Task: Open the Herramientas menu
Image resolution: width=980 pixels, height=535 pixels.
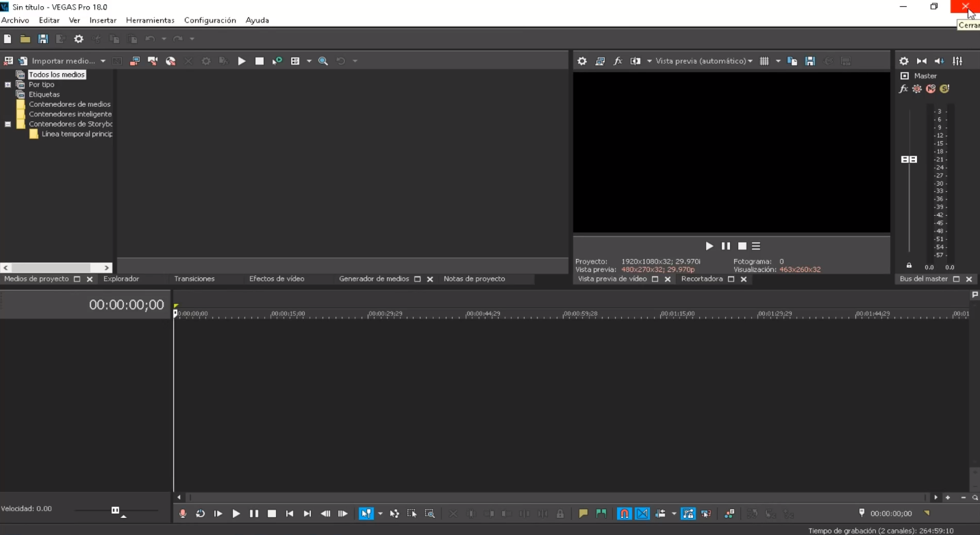Action: point(150,20)
